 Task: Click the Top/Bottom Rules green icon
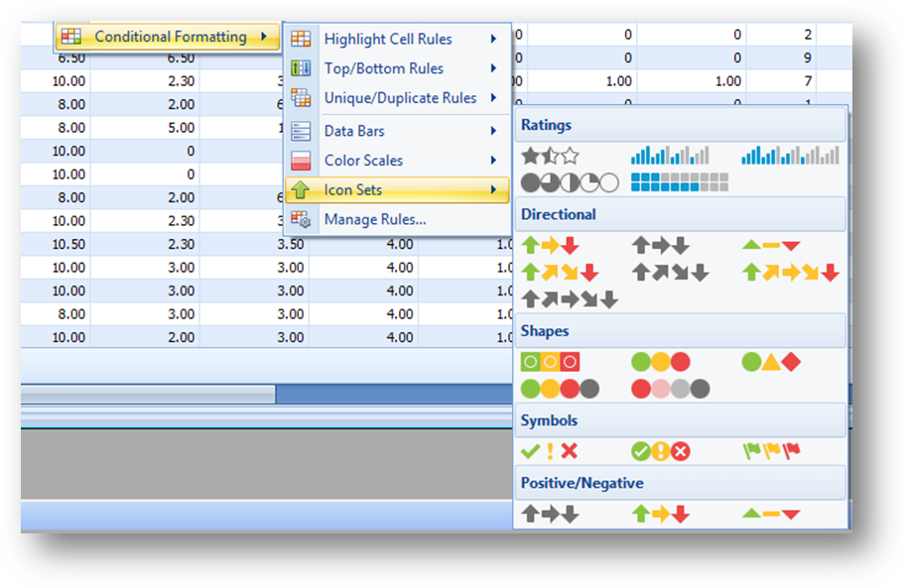click(x=301, y=68)
